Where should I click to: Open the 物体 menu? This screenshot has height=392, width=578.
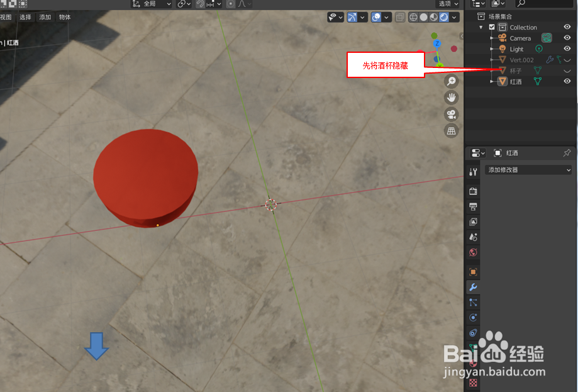[x=65, y=17]
